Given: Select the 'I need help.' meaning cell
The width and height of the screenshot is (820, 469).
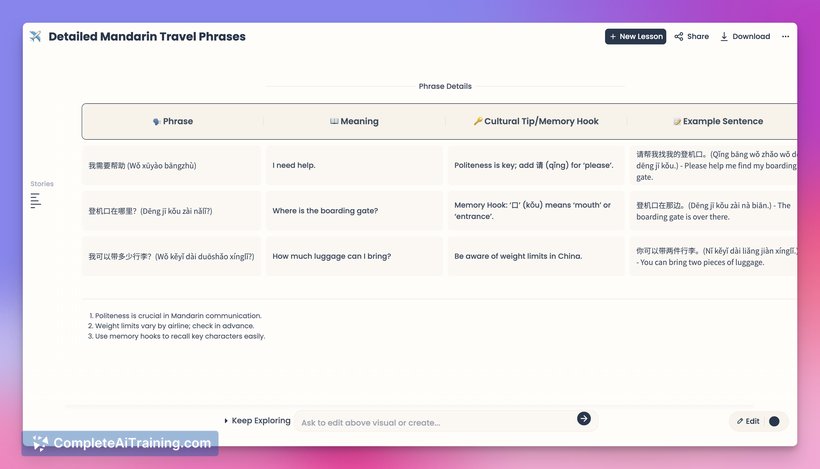Looking at the screenshot, I should (x=354, y=165).
